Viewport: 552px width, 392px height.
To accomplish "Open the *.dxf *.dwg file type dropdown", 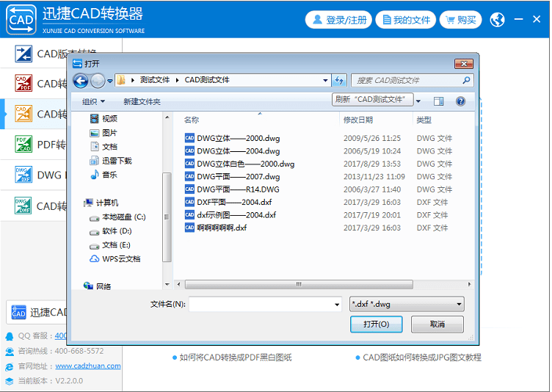I will pyautogui.click(x=407, y=305).
